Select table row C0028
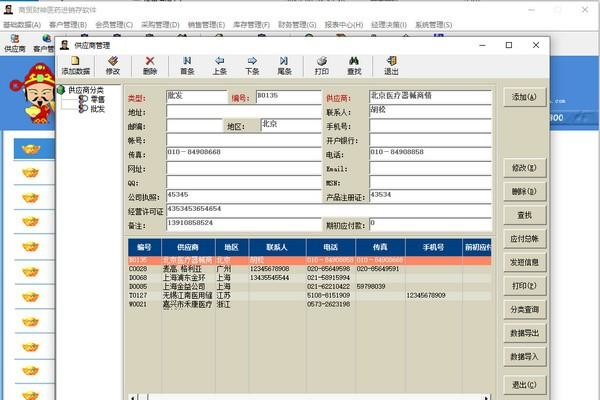 [x=310, y=269]
